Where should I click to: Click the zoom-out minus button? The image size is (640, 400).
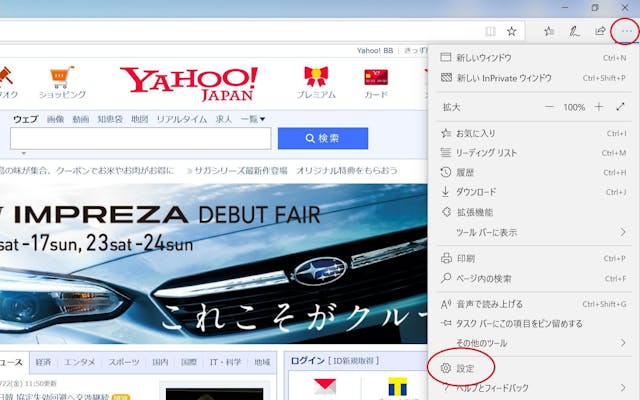pos(549,107)
